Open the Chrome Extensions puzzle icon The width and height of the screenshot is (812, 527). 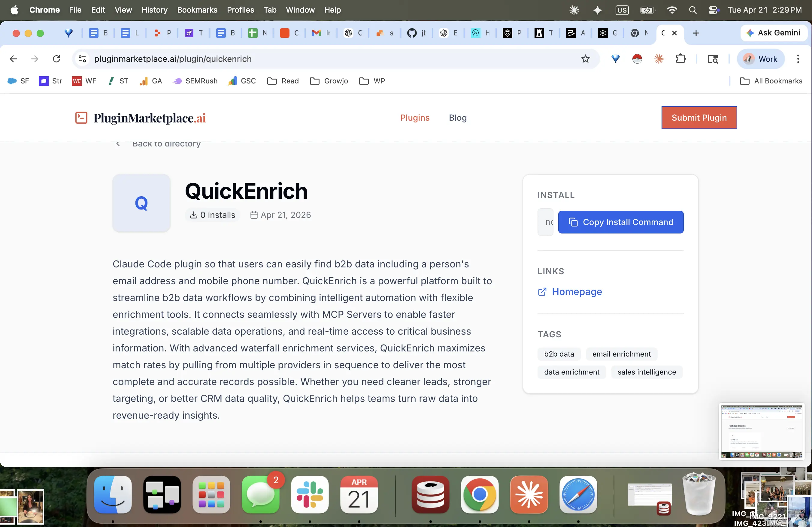click(x=680, y=59)
